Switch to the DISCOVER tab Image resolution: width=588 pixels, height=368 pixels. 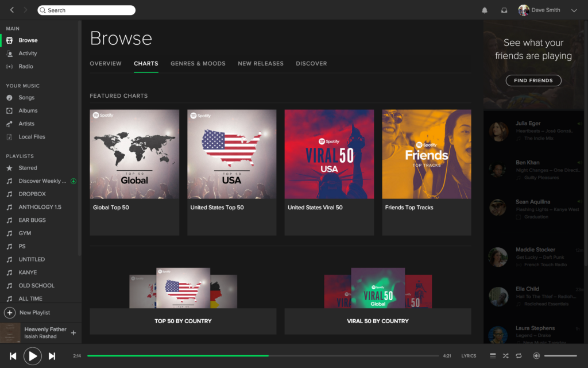coord(311,63)
